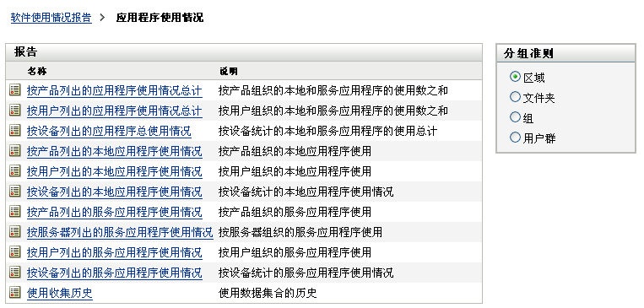Open 按用户列出的服务应用程序使用情况 report
The image size is (644, 308).
pos(115,252)
